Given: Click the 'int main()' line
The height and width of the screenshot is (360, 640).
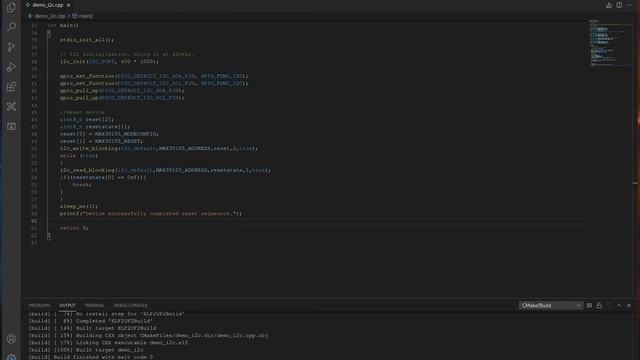Looking at the screenshot, I should (63, 25).
